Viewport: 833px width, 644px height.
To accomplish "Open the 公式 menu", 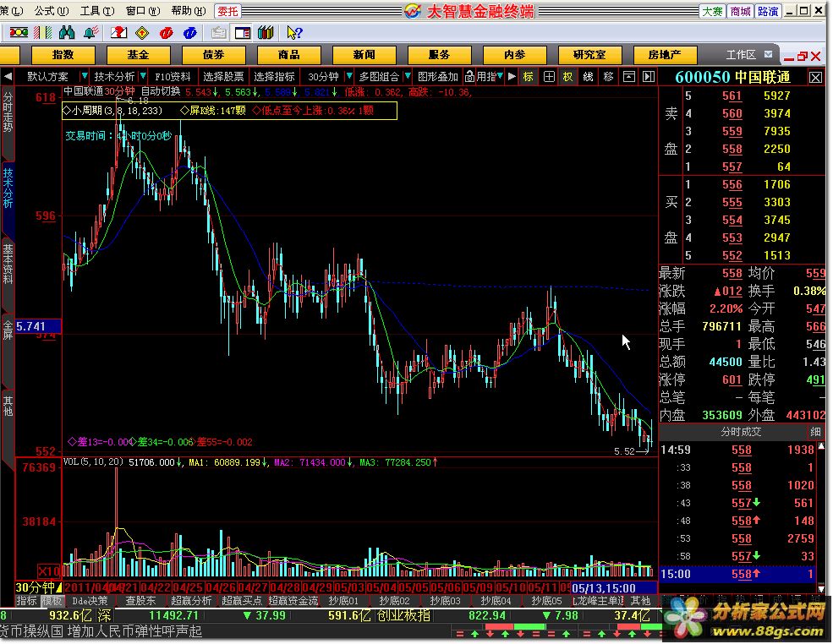I will (x=51, y=10).
